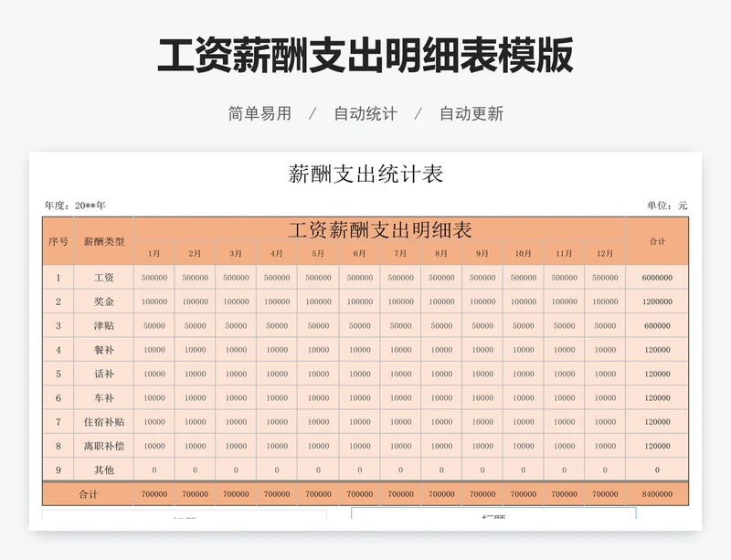
Task: Click the 其他 row label
Action: point(104,470)
